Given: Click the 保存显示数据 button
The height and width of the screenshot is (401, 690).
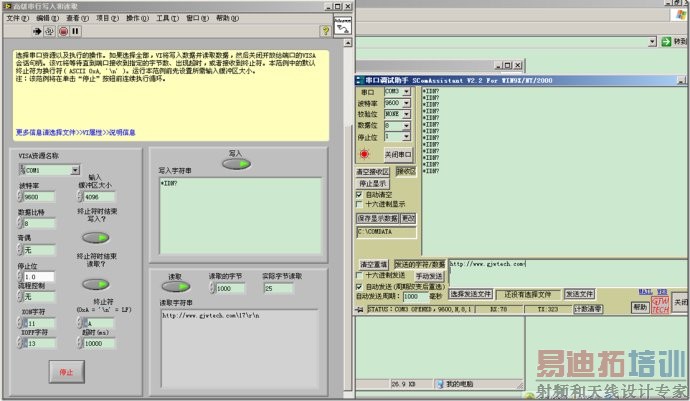Looking at the screenshot, I should click(377, 218).
